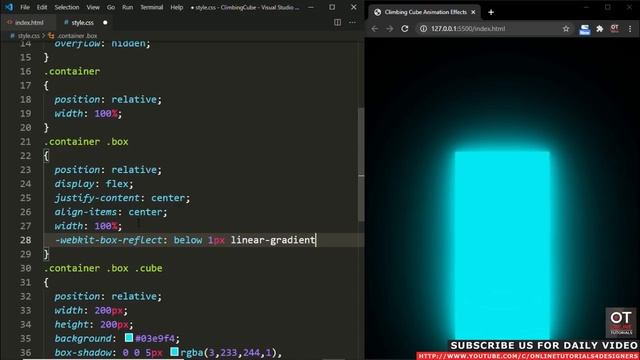Click the unsaved dot on style.css tab
This screenshot has width=640, height=360.
point(105,22)
